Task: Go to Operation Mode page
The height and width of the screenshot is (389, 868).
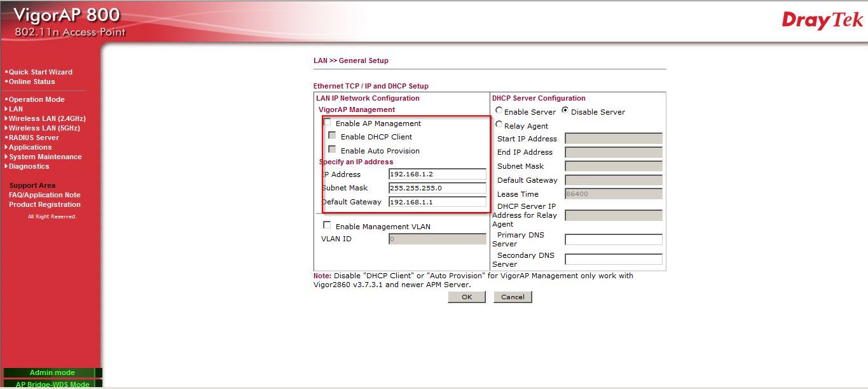Action: click(36, 99)
